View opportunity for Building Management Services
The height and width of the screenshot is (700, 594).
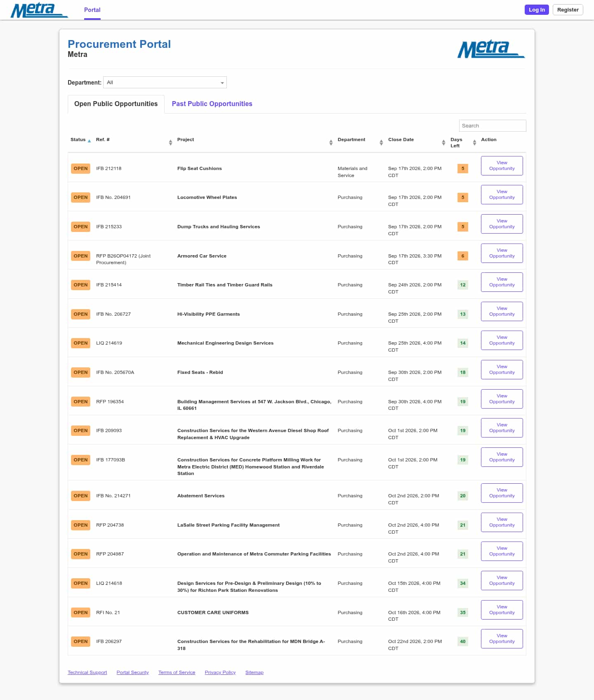click(502, 399)
